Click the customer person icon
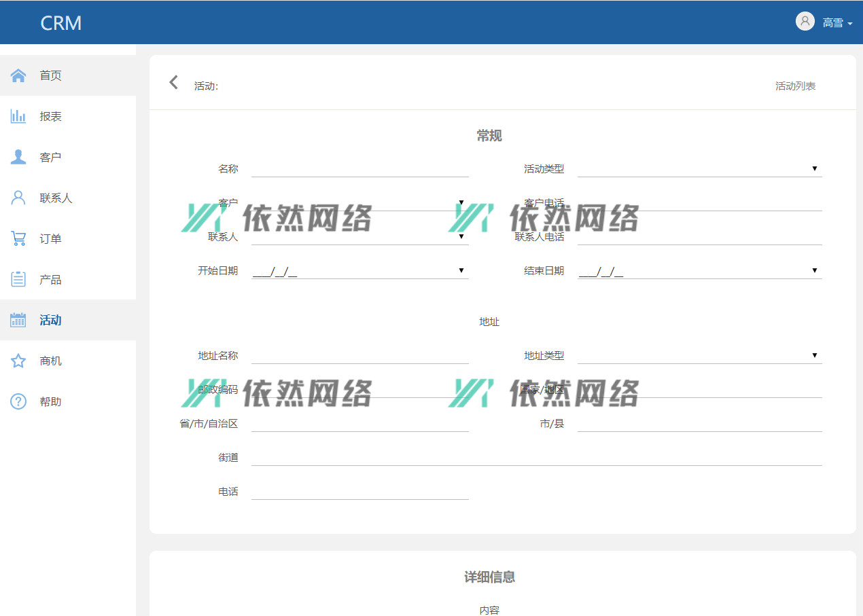The width and height of the screenshot is (863, 616). 18,157
